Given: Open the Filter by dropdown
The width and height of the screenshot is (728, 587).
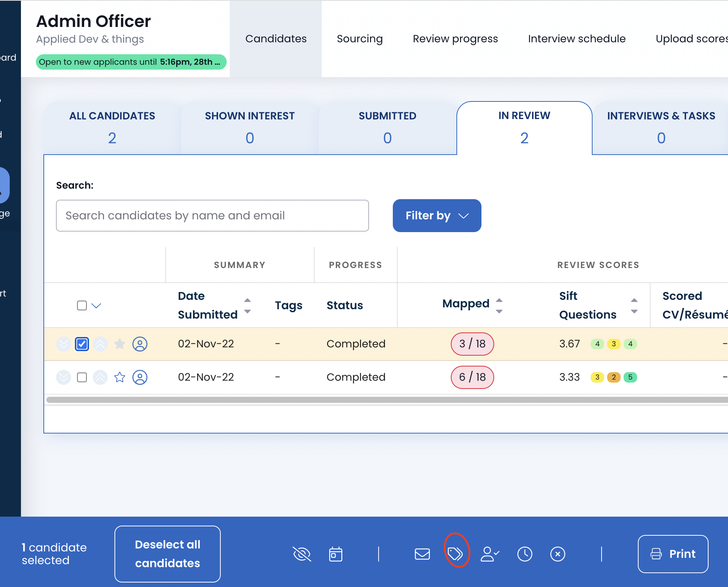Looking at the screenshot, I should (x=437, y=216).
